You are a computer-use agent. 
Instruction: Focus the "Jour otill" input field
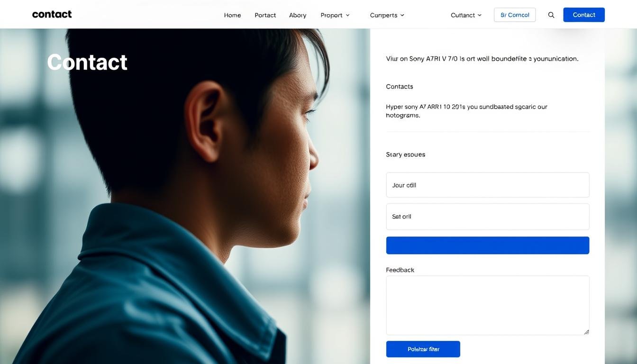click(x=487, y=185)
